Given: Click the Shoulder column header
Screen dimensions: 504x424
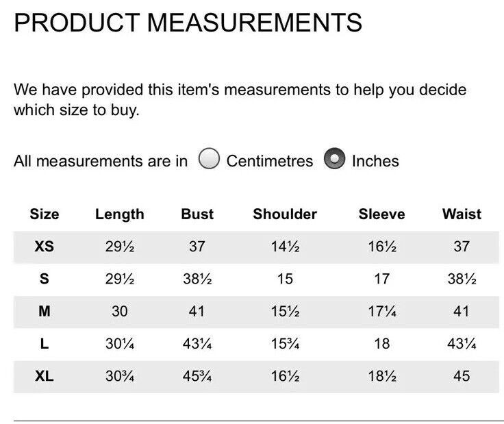Looking at the screenshot, I should [285, 214].
